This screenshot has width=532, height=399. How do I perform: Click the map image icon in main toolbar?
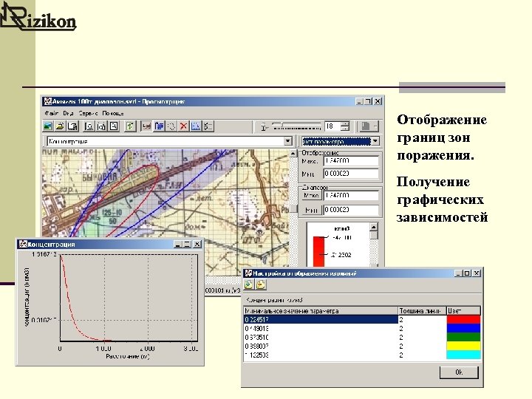click(48, 126)
